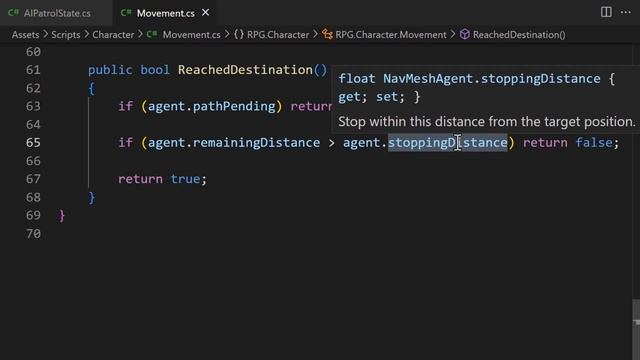Viewport: 640px width, 360px height.
Task: Click the Assets breadcrumb
Action: 25,35
